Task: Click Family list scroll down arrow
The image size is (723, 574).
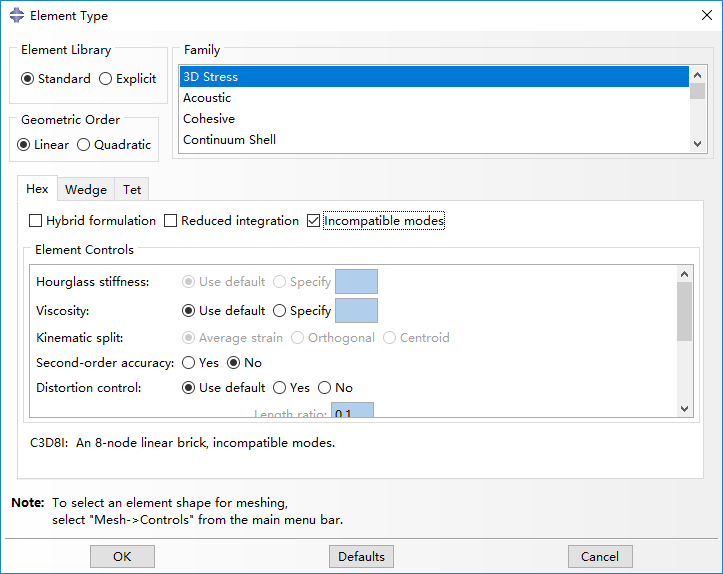Action: tap(697, 143)
